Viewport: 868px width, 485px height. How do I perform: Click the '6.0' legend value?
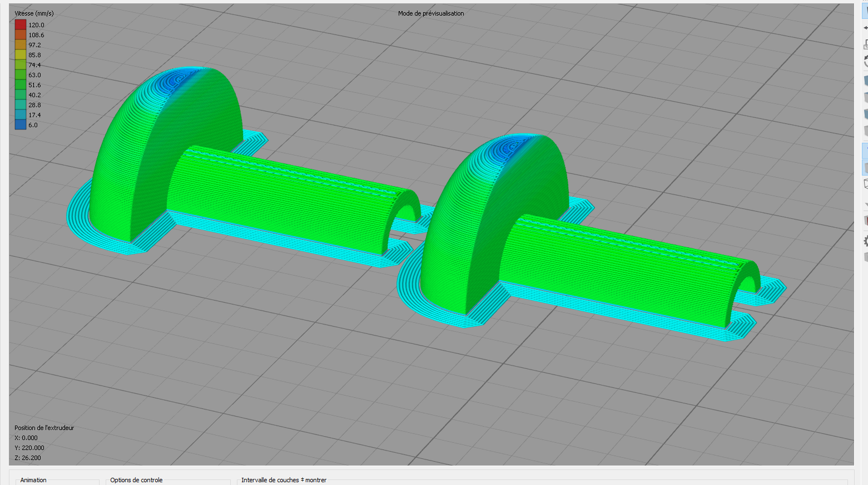click(x=33, y=125)
